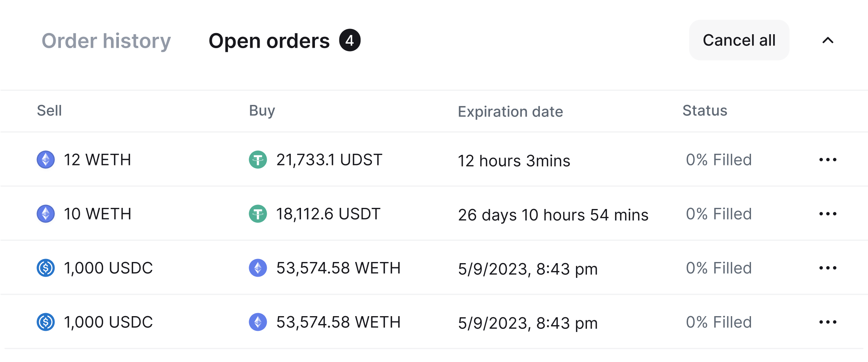Click the WETH icon beside 12 WETH
The height and width of the screenshot is (362, 868).
point(46,160)
